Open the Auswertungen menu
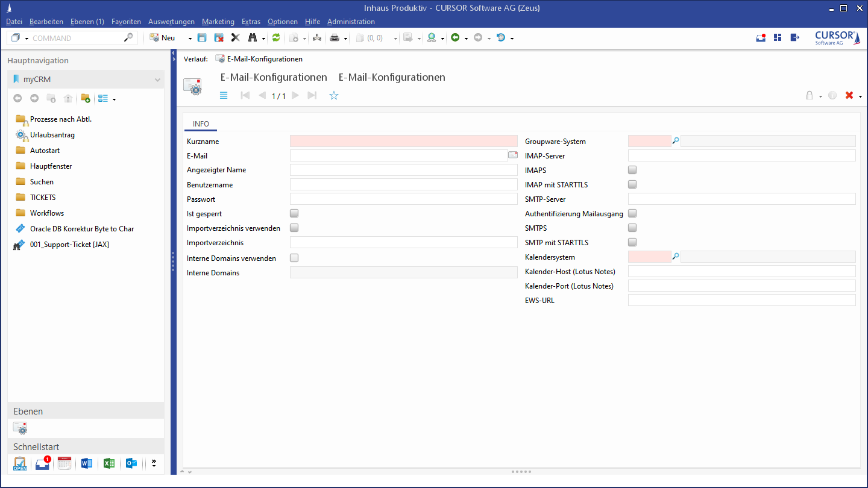The image size is (868, 488). (x=171, y=22)
